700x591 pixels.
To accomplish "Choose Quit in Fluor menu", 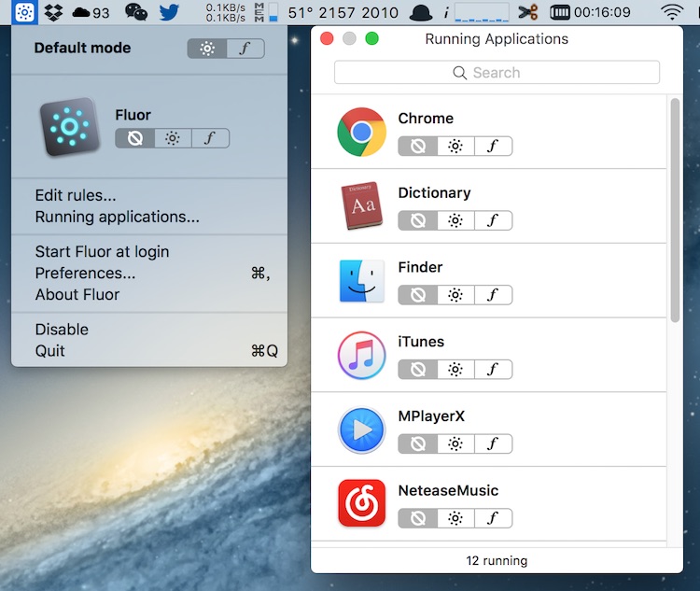I will pyautogui.click(x=149, y=351).
